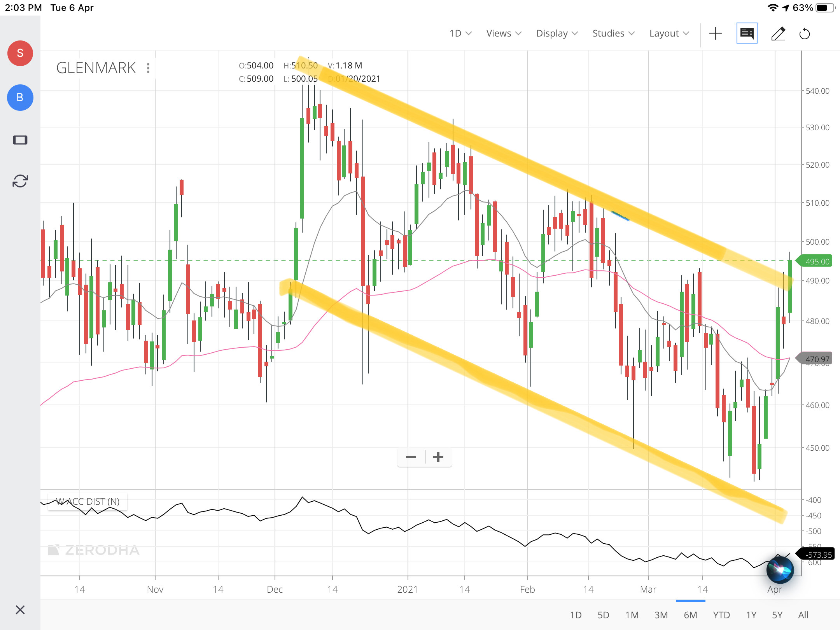
Task: Open the Views dropdown
Action: [504, 33]
